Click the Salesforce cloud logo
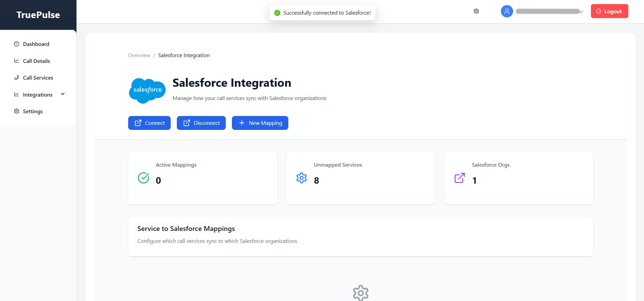The image size is (644, 301). click(x=147, y=90)
